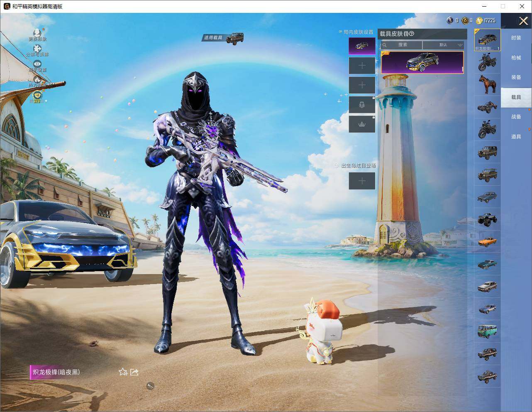This screenshot has height=412, width=532.
Task: Click the gold badge showing 328
Action: [37, 97]
